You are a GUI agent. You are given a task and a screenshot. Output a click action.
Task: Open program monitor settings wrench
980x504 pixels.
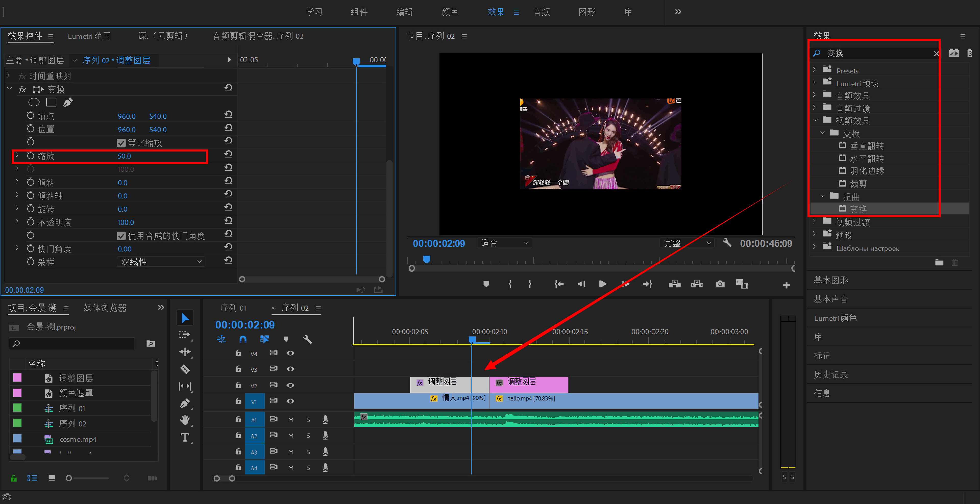(x=727, y=243)
